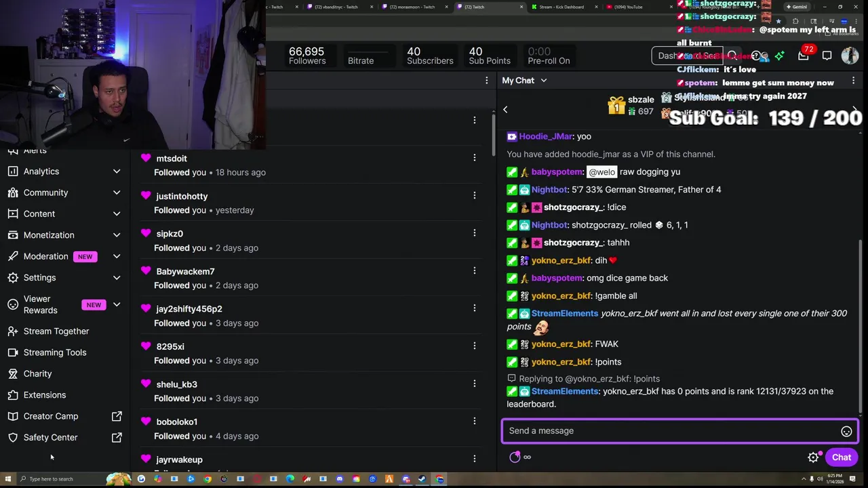The height and width of the screenshot is (488, 868).
Task: Switch to the moraemoon Twitch browser tab
Action: (414, 7)
